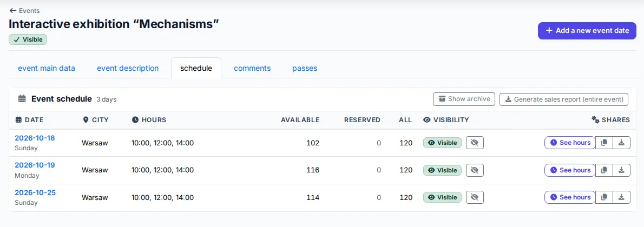Open date 2026-10-25 link
The height and width of the screenshot is (227, 644).
click(x=35, y=192)
